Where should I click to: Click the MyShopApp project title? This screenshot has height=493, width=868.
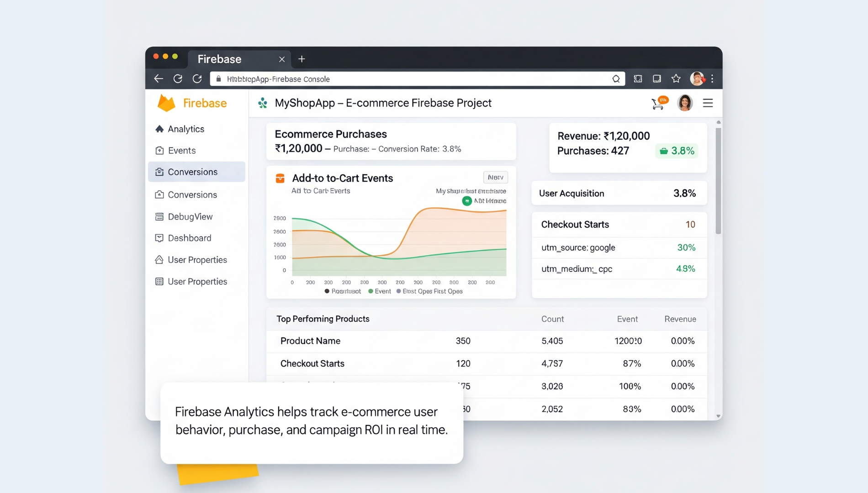383,103
